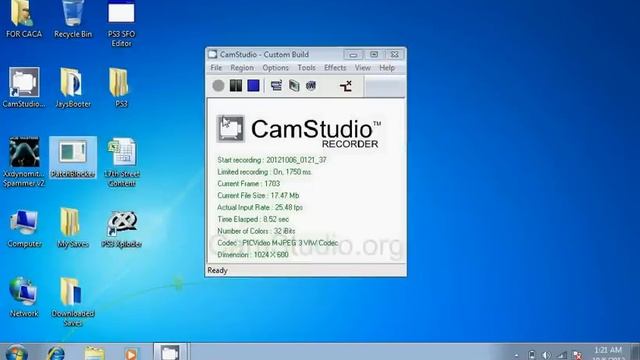This screenshot has height=360, width=640.
Task: Click the Record to AVI/SWF toggle icon
Action: (x=294, y=86)
